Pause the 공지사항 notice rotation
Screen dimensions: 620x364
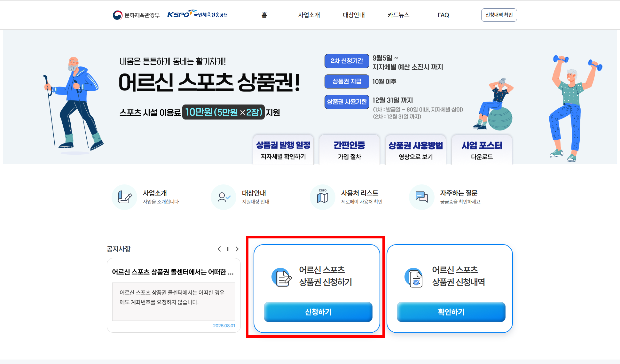[x=228, y=249]
